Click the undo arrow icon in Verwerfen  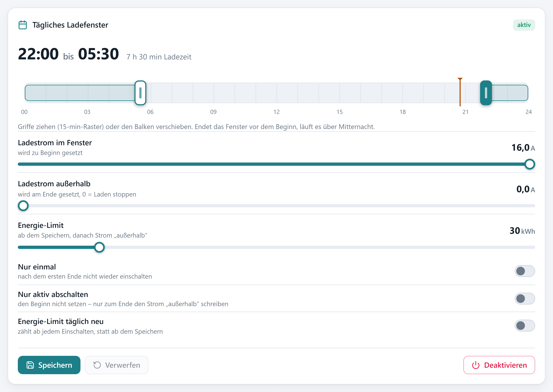[x=97, y=365]
